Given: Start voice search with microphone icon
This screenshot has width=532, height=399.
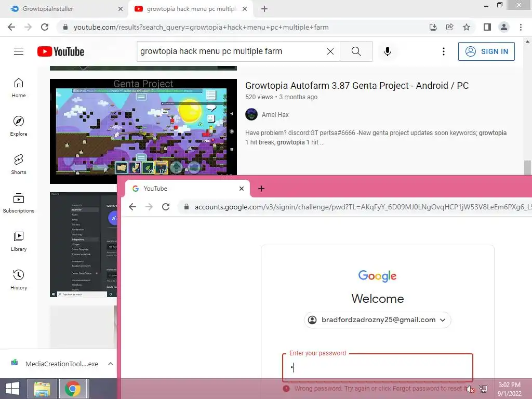Looking at the screenshot, I should pyautogui.click(x=388, y=51).
